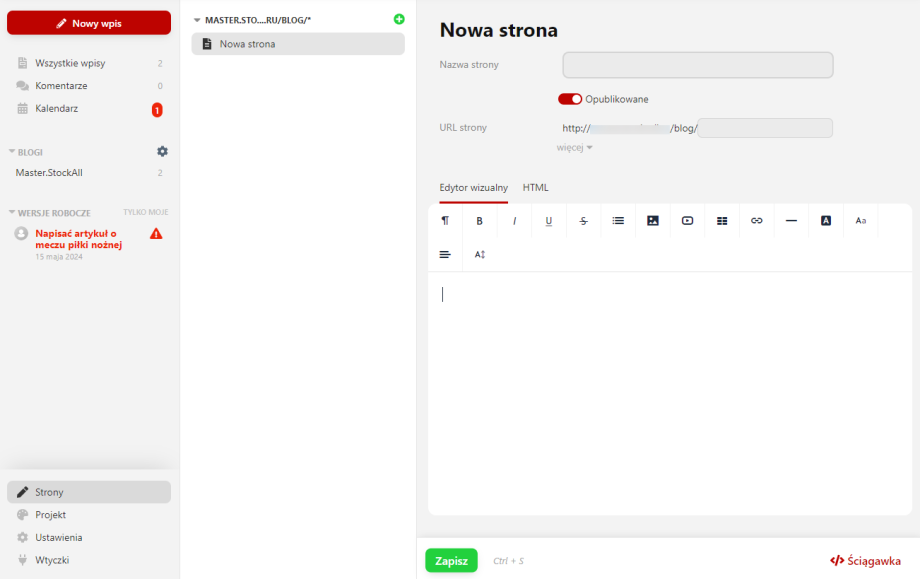Toggle the Opublikowane switch
This screenshot has width=920, height=579.
[570, 99]
